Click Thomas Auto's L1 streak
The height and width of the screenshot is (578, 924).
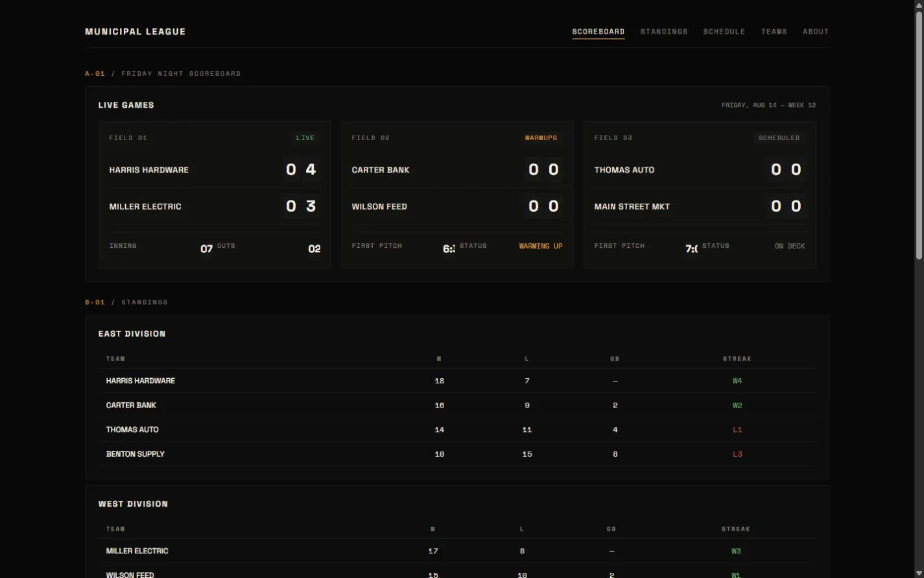click(737, 429)
